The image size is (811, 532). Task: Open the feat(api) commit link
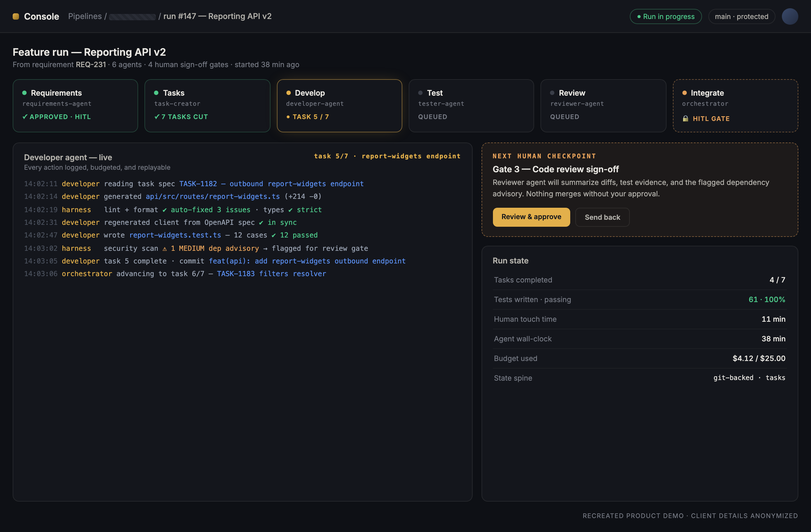[307, 261]
